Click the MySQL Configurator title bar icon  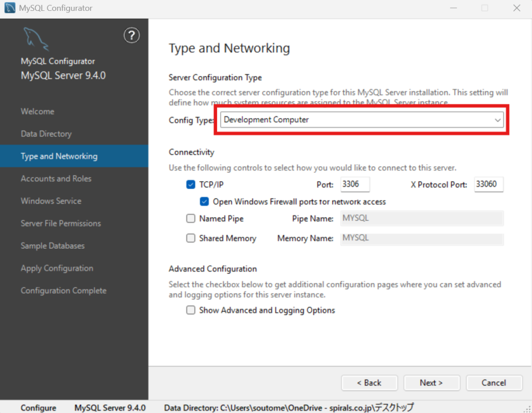click(x=9, y=8)
